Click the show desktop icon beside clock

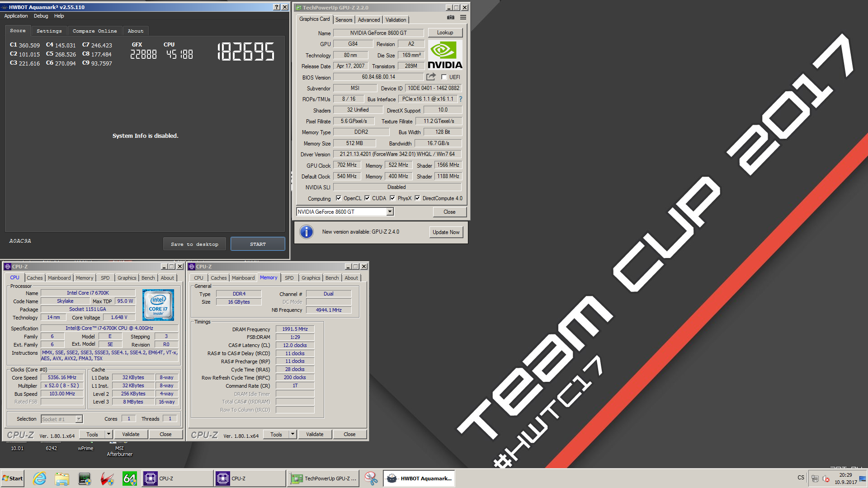pos(863,479)
